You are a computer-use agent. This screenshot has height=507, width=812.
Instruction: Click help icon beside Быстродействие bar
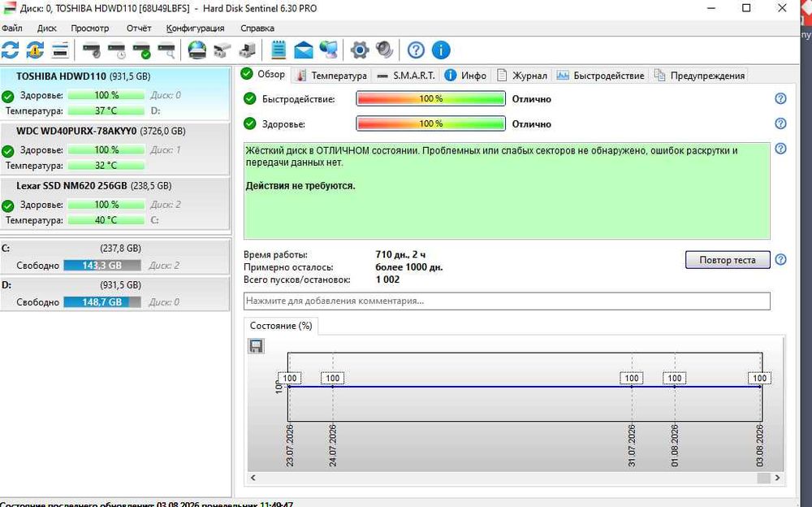[x=780, y=98]
